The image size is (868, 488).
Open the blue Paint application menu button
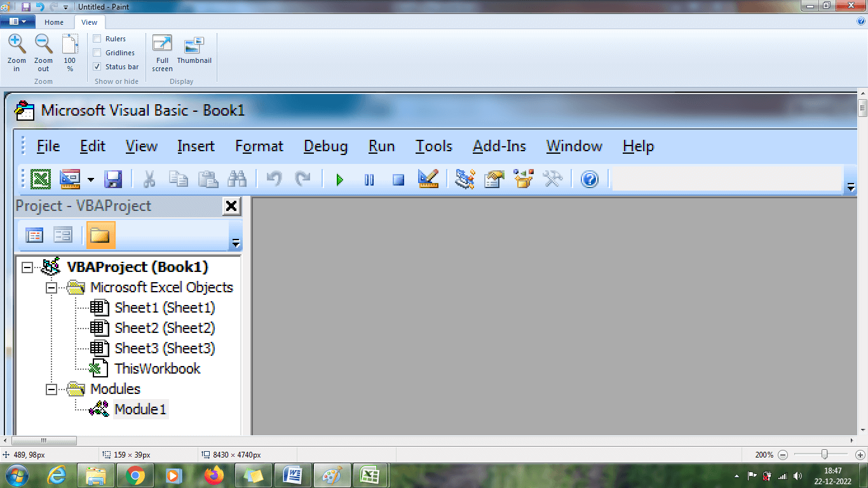pyautogui.click(x=17, y=22)
